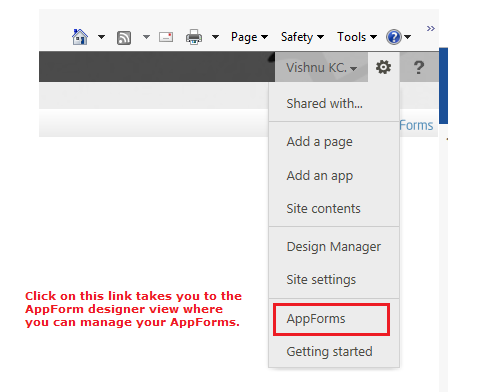The width and height of the screenshot is (477, 392).
Task: Open the dropdown arrow next to Home icon
Action: pyautogui.click(x=101, y=37)
